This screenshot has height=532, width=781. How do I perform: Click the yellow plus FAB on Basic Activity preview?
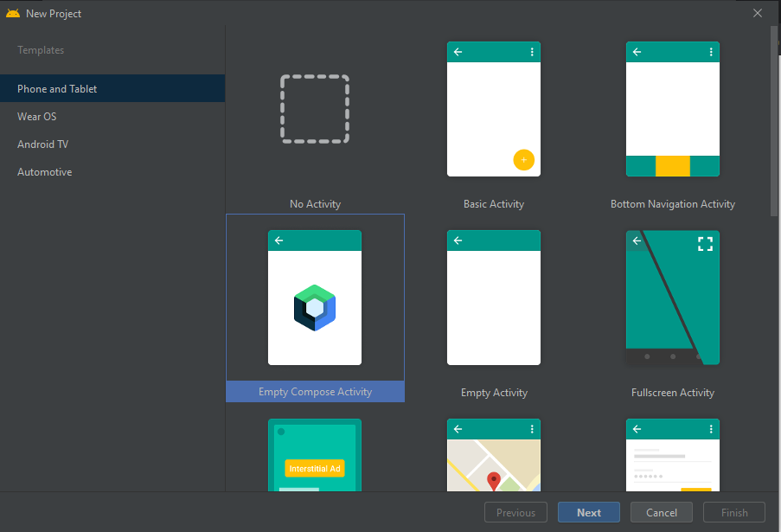[523, 160]
